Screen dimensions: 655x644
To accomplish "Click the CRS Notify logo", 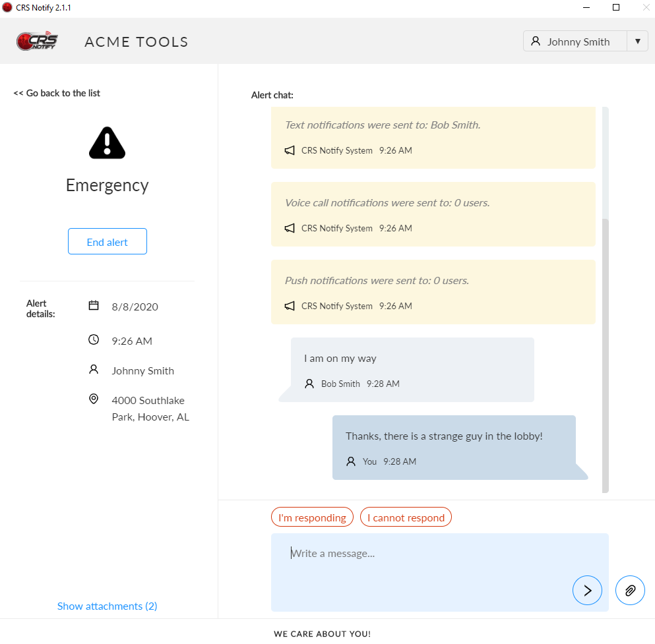I will click(38, 42).
